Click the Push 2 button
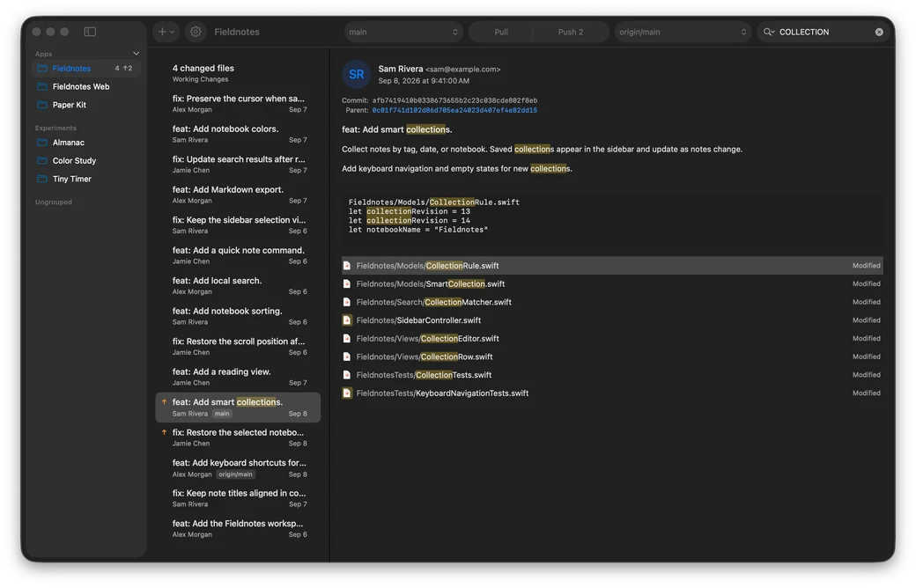 pyautogui.click(x=570, y=32)
